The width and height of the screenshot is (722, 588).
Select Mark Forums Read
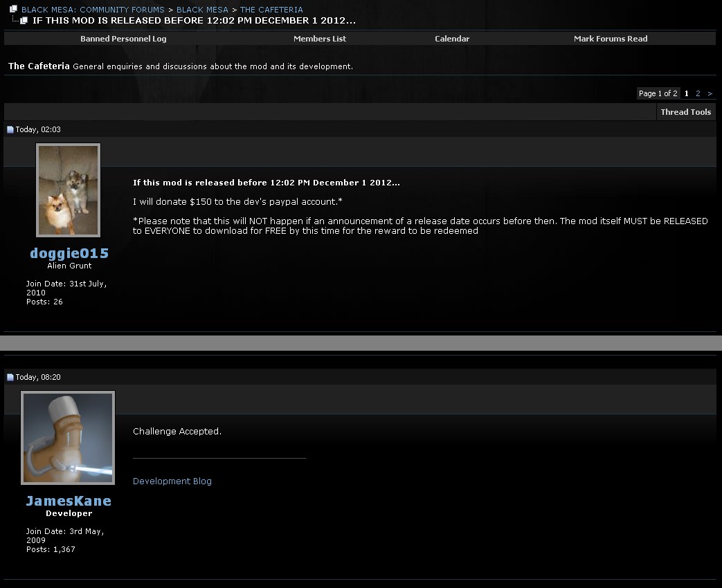[x=611, y=39]
